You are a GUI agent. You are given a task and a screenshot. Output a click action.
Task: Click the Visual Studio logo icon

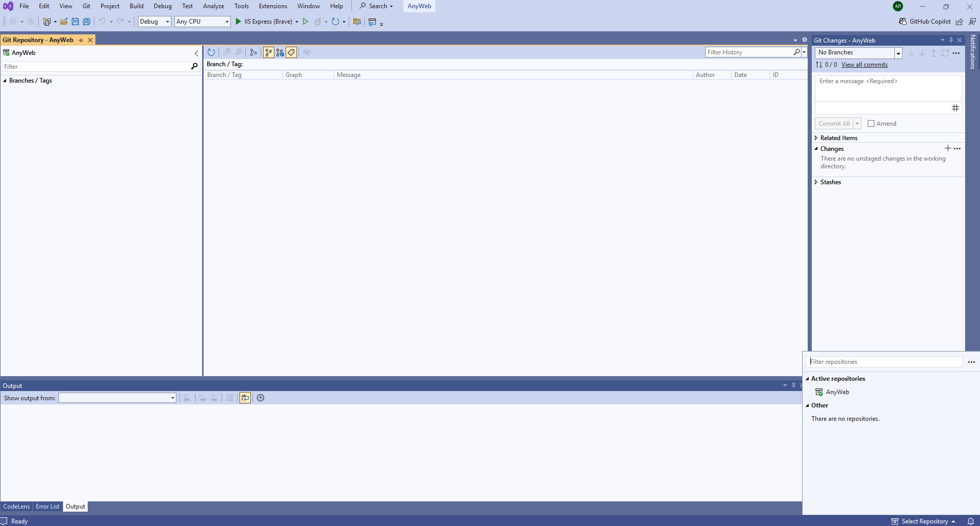8,6
